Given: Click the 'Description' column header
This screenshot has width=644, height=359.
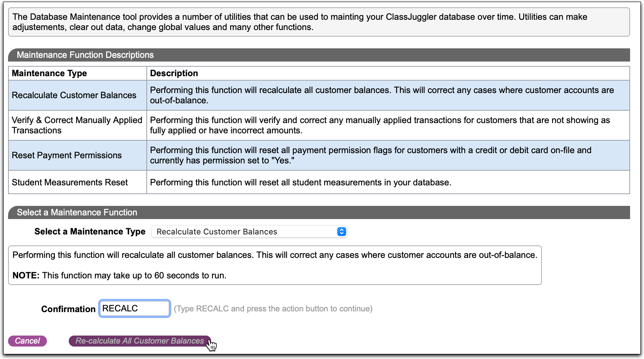Looking at the screenshot, I should point(388,73).
